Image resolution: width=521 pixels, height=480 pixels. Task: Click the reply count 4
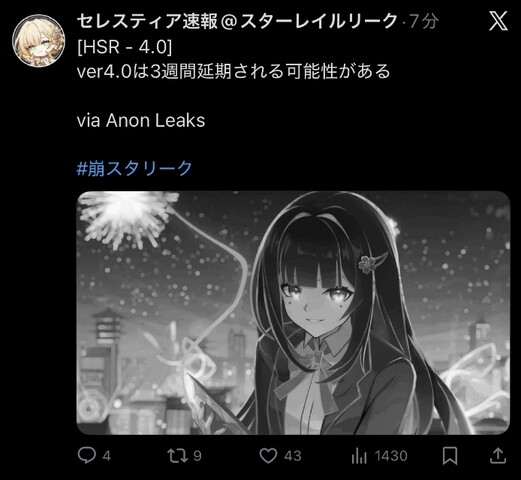point(107,456)
